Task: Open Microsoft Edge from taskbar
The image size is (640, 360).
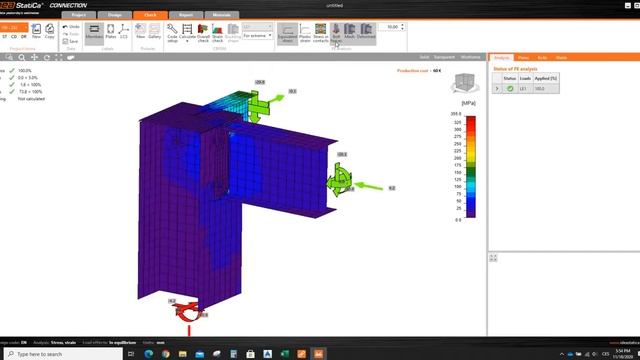Action: pos(149,354)
